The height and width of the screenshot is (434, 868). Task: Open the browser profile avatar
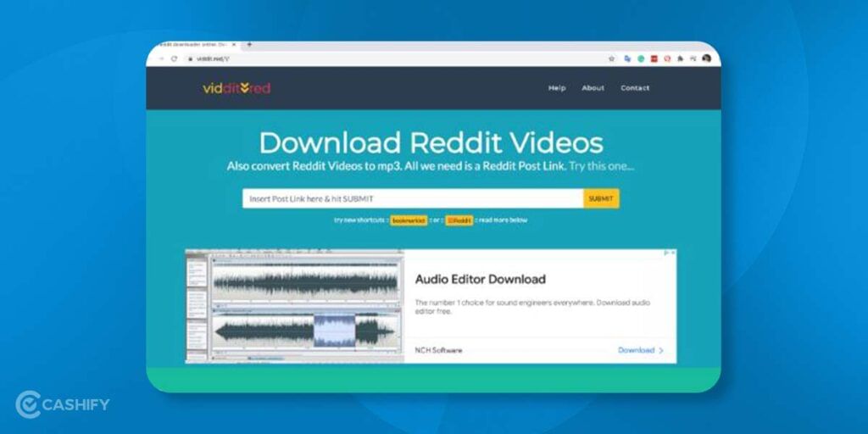706,58
